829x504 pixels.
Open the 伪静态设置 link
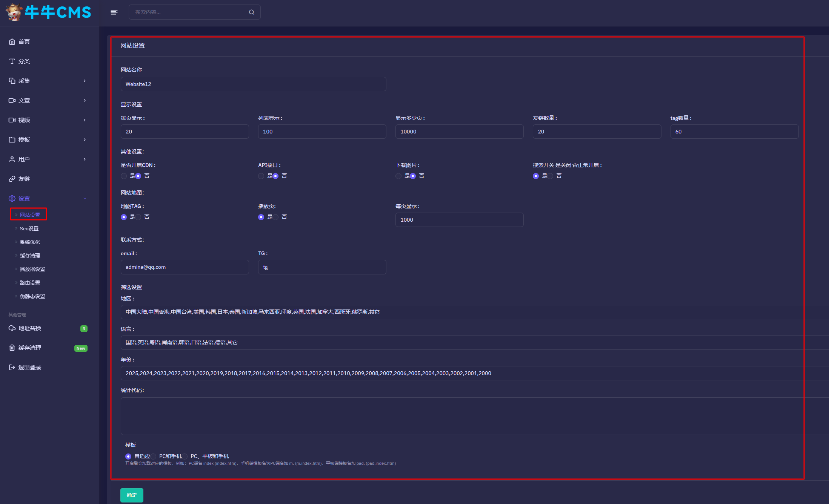tap(32, 296)
